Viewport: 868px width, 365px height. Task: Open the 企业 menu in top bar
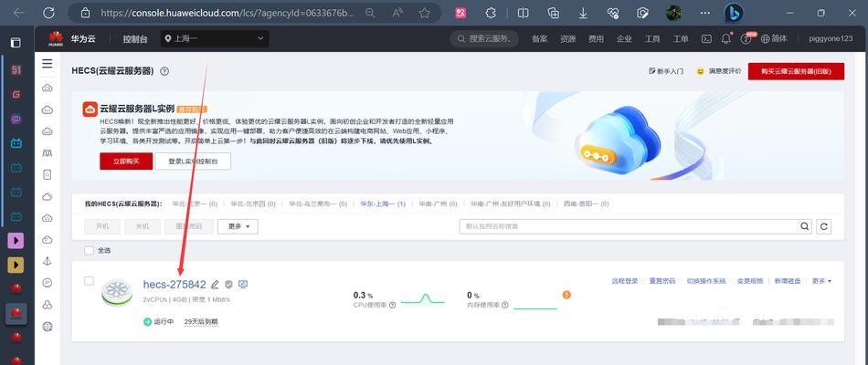point(624,38)
